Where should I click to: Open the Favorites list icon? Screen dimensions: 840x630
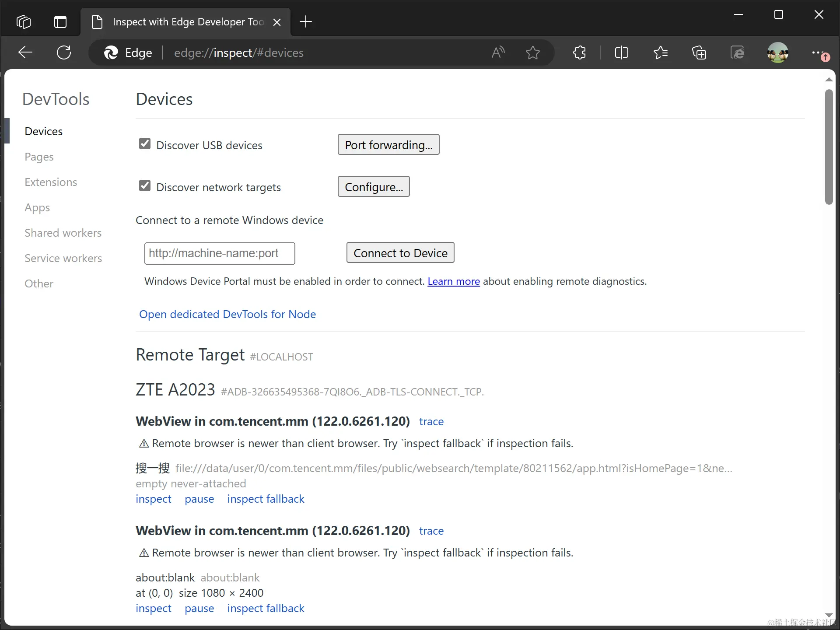point(660,52)
